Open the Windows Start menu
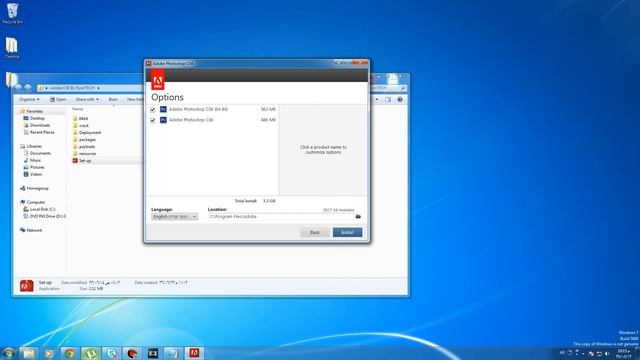The height and width of the screenshot is (360, 640). click(x=9, y=353)
